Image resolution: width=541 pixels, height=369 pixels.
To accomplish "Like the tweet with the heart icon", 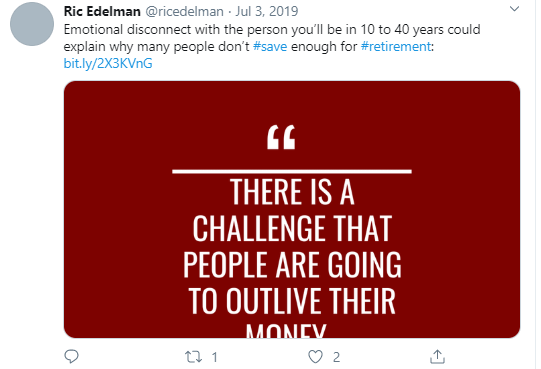I will 315,357.
